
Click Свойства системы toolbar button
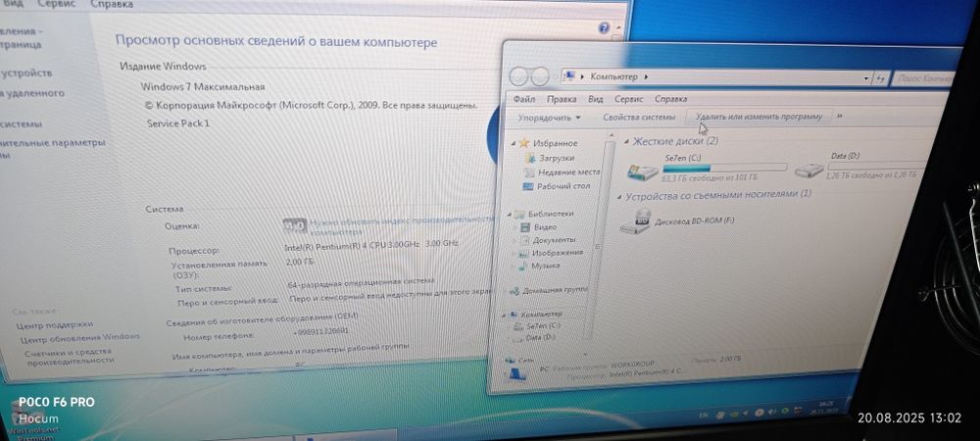point(639,117)
